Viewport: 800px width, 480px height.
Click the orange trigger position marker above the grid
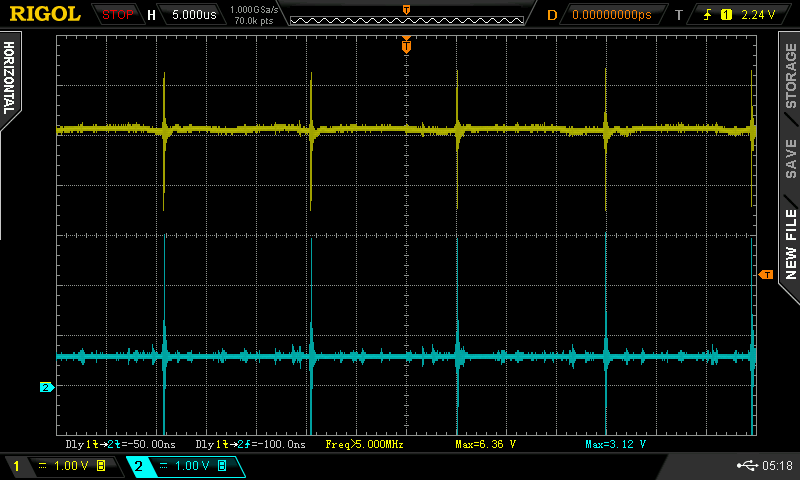click(406, 45)
